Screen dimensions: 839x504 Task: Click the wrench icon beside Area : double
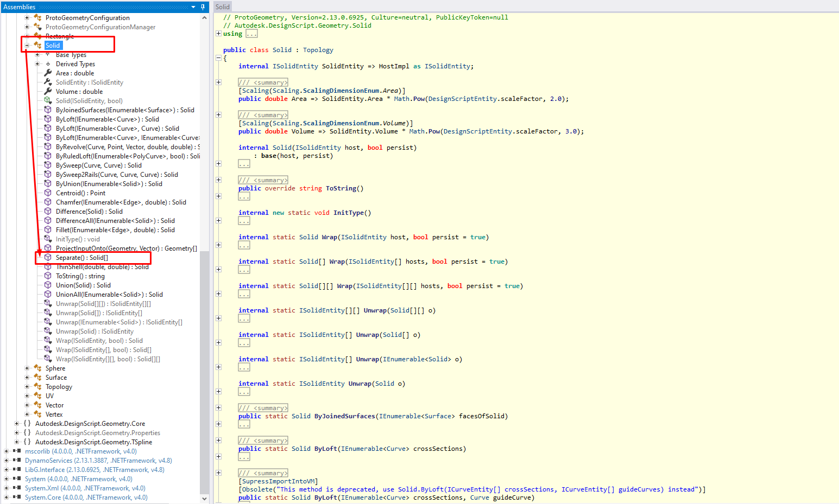pos(48,73)
